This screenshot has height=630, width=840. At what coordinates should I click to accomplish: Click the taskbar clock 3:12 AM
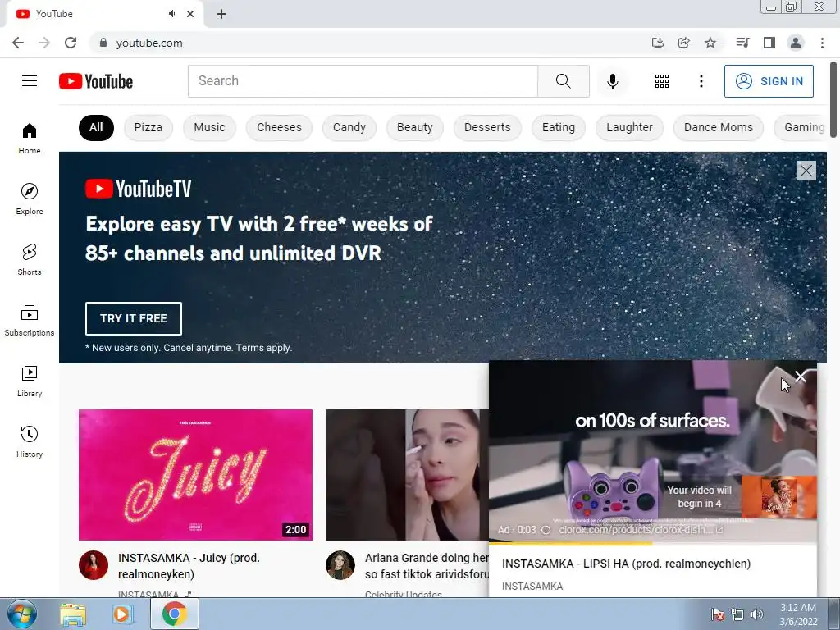(x=797, y=608)
